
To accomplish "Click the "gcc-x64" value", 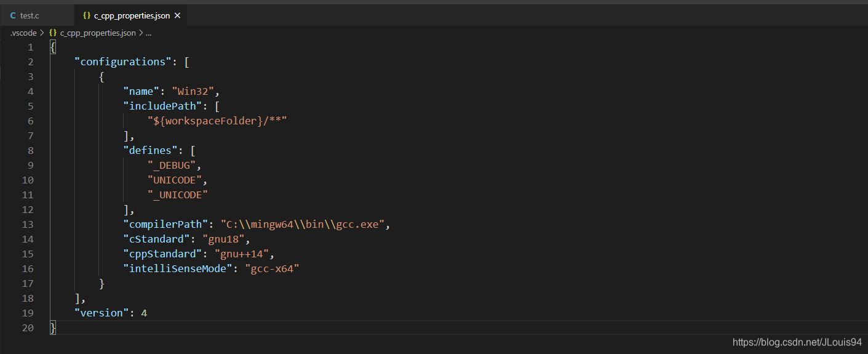I will point(273,268).
